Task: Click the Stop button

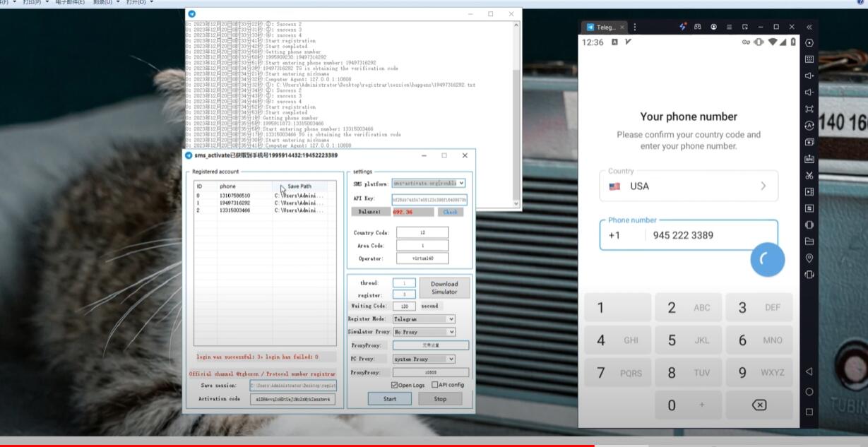Action: 440,399
